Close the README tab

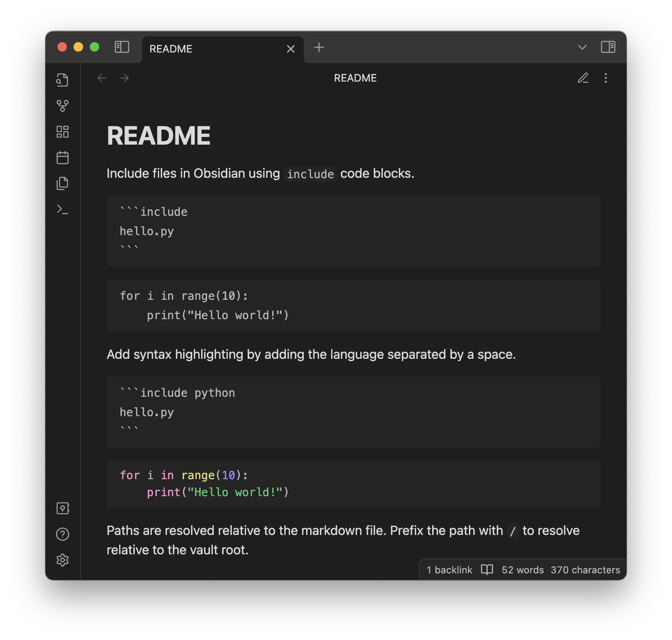click(x=291, y=49)
